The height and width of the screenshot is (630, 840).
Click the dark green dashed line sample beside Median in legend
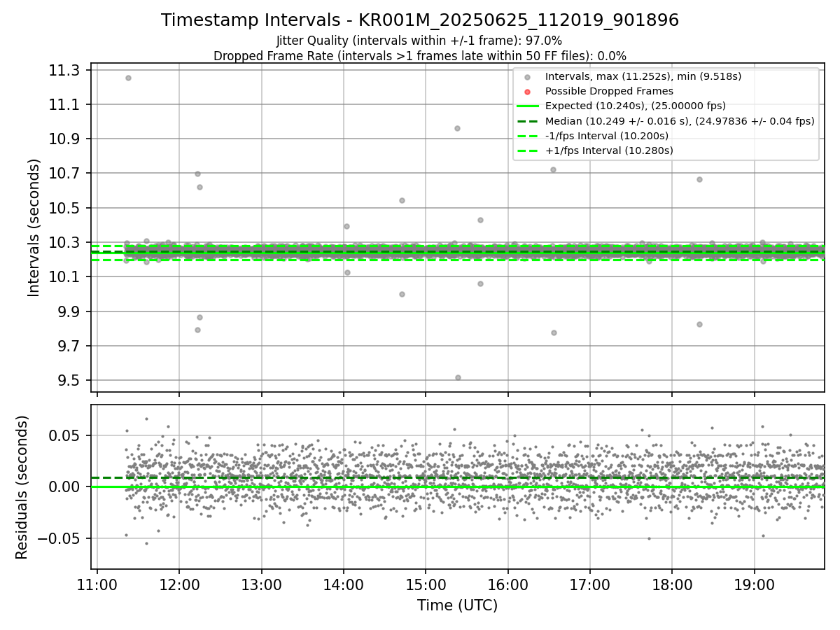tap(528, 121)
